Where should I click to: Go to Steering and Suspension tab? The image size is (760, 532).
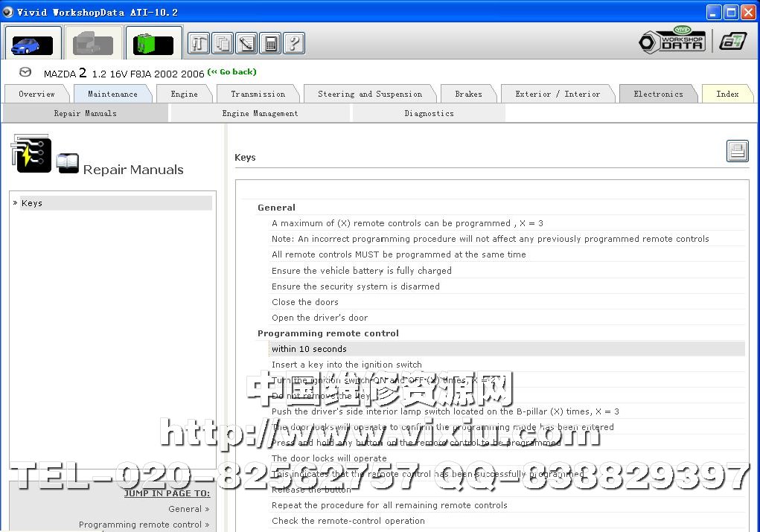point(369,94)
